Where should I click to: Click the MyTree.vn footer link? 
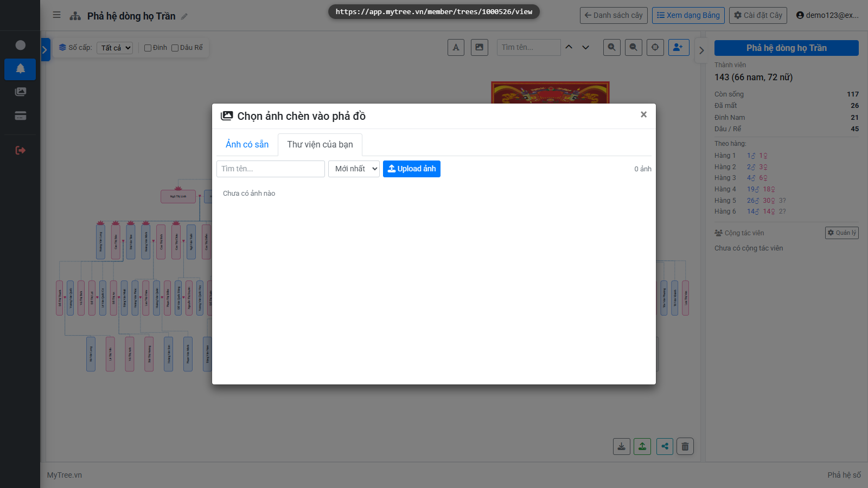65,475
